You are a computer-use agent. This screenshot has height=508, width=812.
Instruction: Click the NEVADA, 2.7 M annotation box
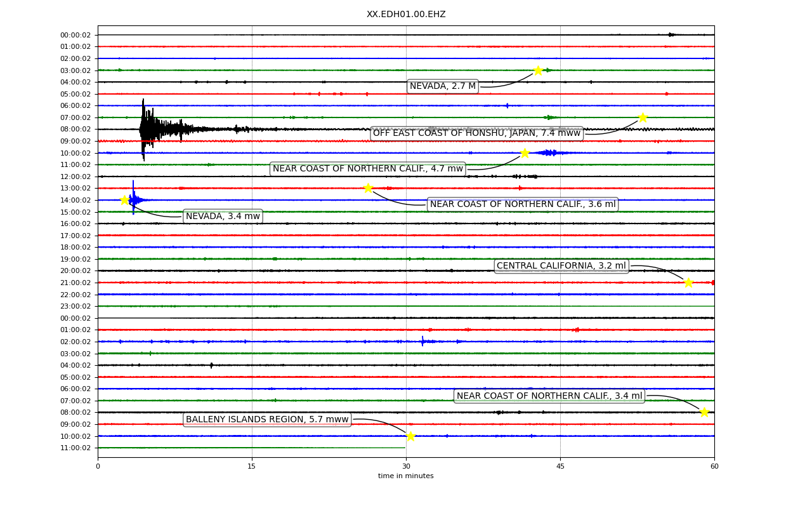pyautogui.click(x=443, y=86)
